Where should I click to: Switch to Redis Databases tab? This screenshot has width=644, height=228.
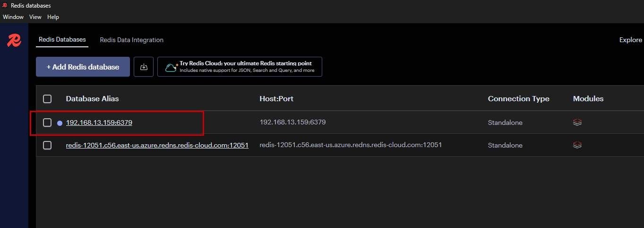click(x=62, y=40)
